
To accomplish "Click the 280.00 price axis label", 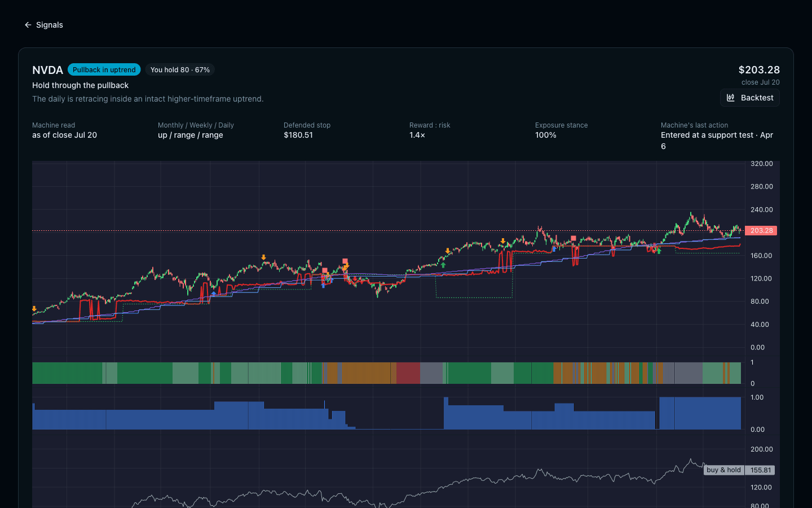I will (x=761, y=186).
